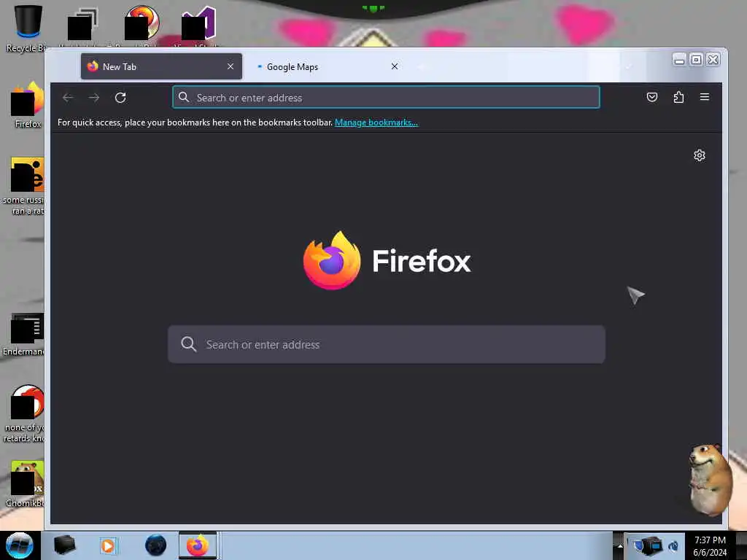Select the Enderman desktop icon
This screenshot has width=747, height=560.
pos(25,334)
